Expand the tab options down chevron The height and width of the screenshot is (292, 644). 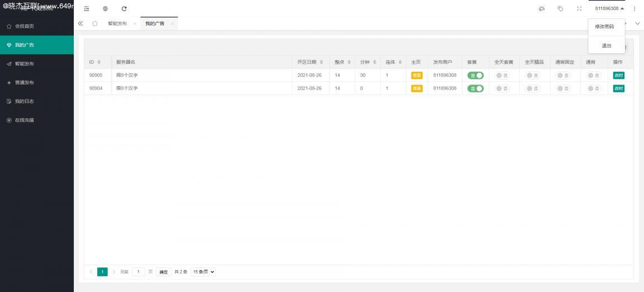tap(637, 23)
